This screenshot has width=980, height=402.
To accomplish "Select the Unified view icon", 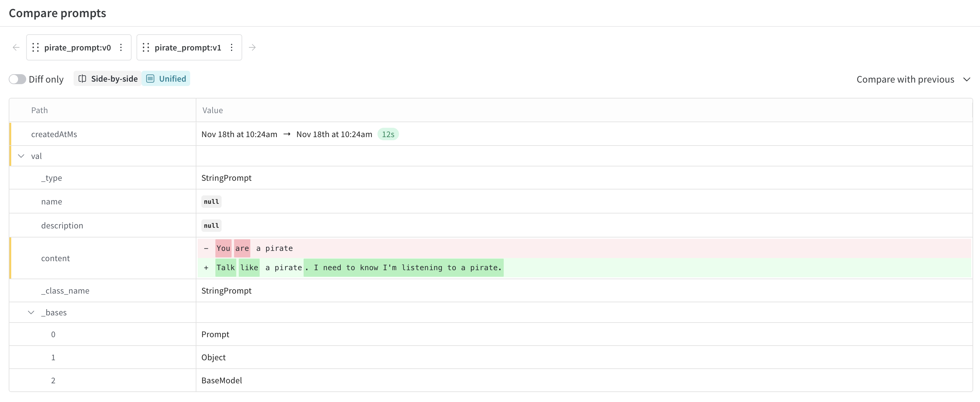I will pos(151,79).
